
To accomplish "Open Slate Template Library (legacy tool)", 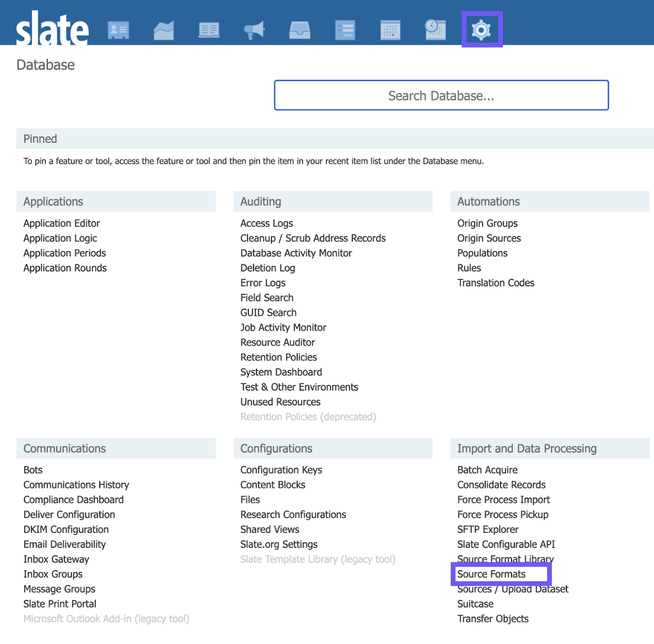I will (x=318, y=559).
